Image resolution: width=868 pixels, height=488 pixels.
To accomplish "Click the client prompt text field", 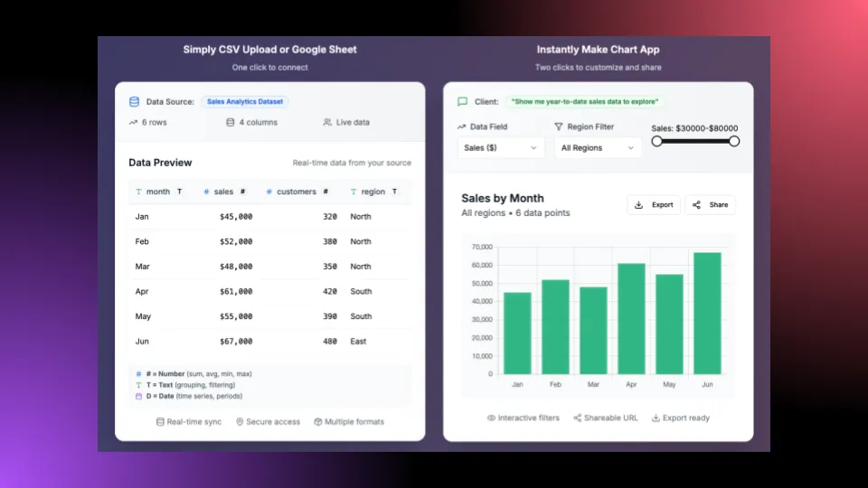I will (x=583, y=102).
